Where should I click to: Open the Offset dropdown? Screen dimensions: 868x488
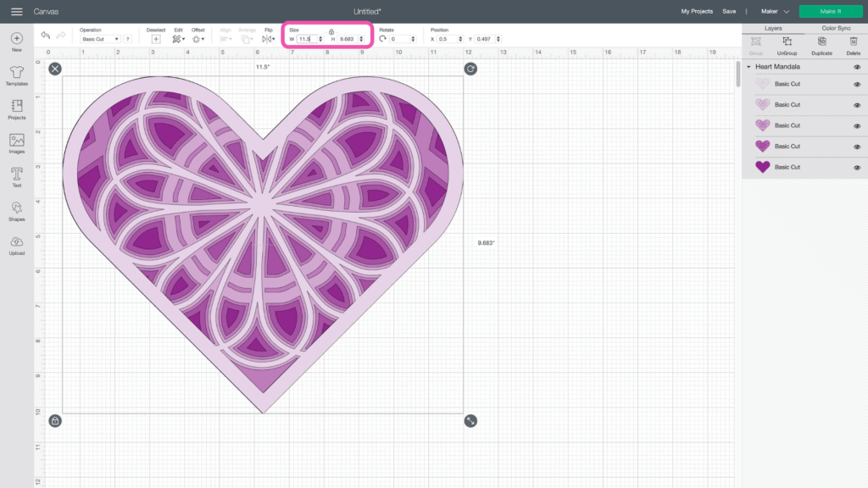(198, 39)
